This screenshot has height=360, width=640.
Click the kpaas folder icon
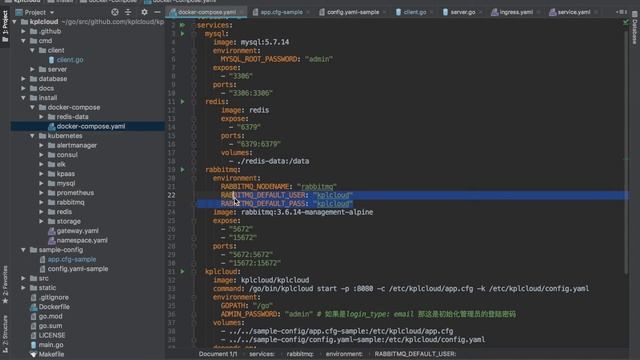coord(51,174)
